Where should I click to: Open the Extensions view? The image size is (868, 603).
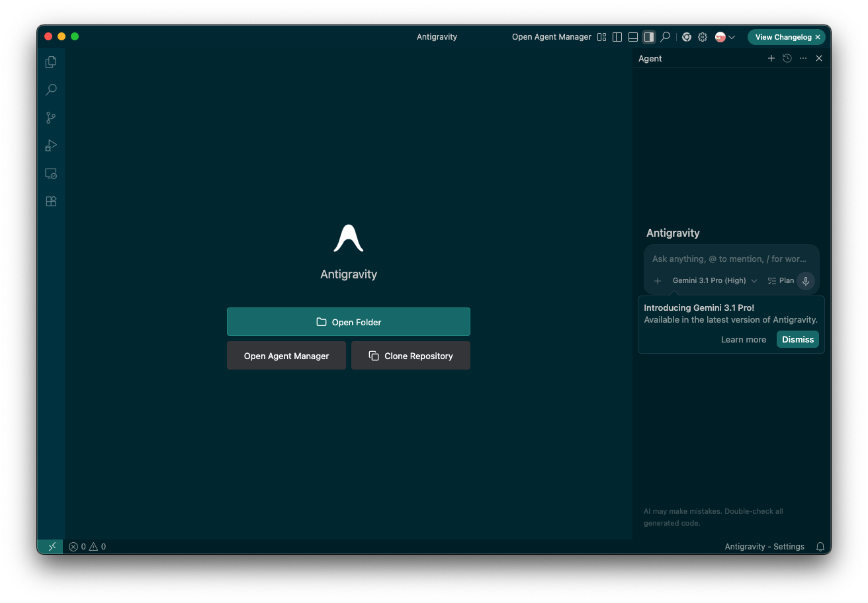tap(51, 201)
